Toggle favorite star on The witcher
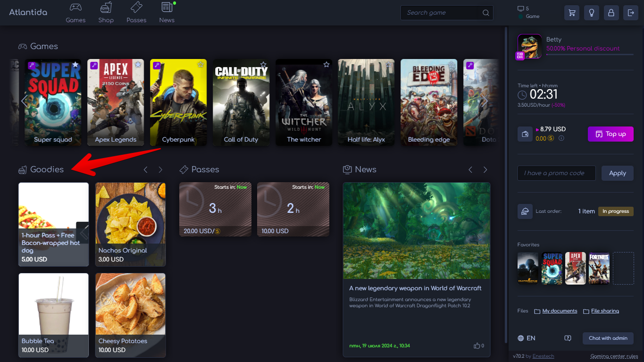 (326, 65)
